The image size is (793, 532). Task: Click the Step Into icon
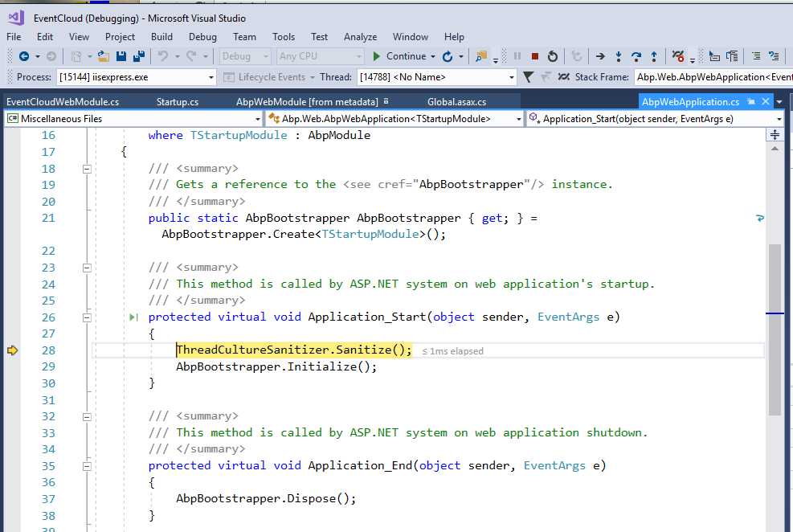point(619,56)
